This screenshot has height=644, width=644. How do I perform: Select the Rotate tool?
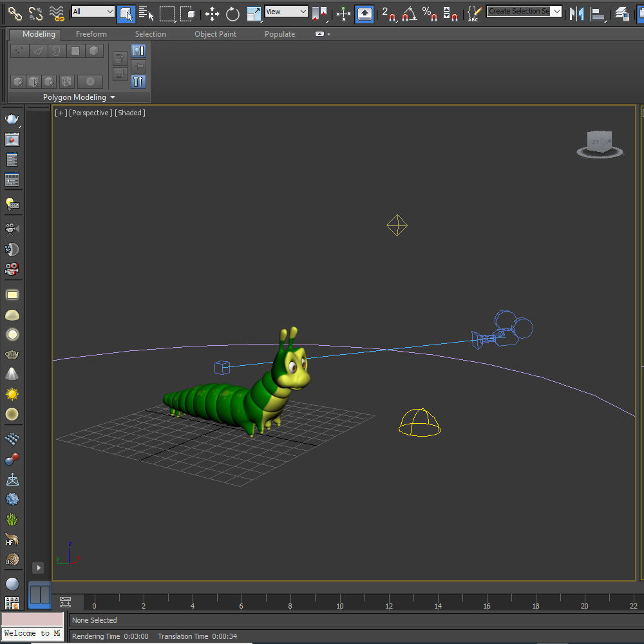tap(232, 14)
